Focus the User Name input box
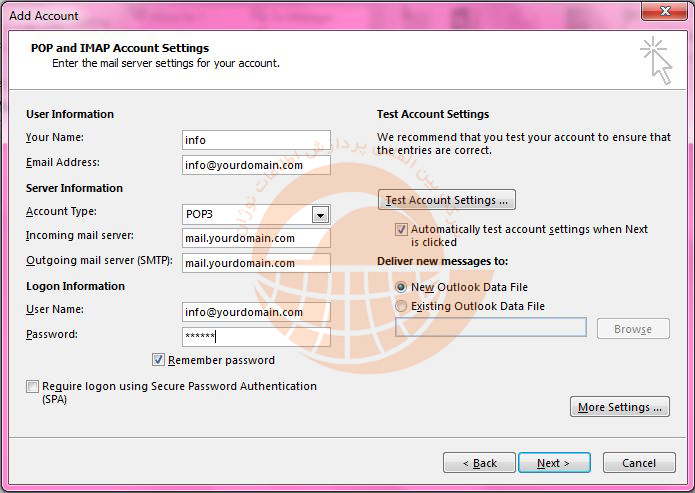The width and height of the screenshot is (695, 493). tap(256, 312)
